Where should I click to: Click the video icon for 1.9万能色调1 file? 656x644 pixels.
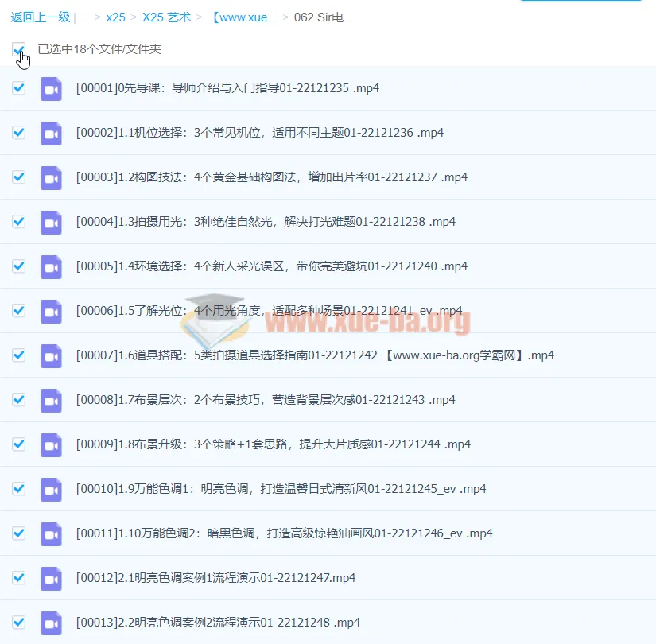[x=51, y=489]
